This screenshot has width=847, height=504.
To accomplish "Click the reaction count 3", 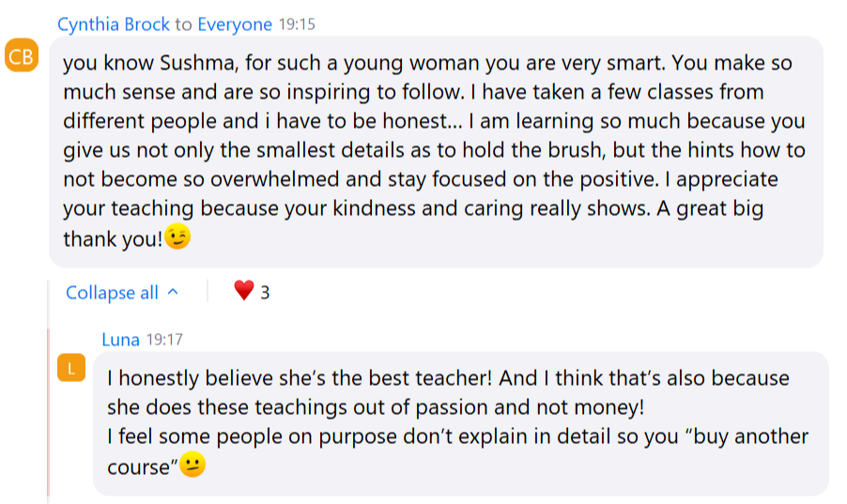I will point(265,293).
